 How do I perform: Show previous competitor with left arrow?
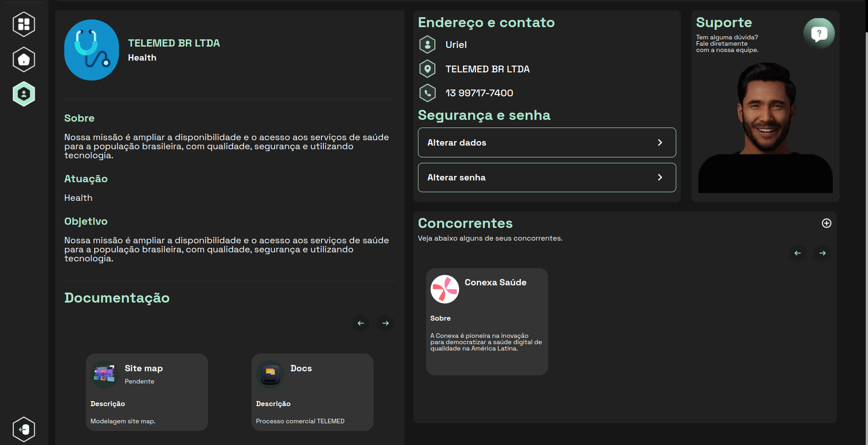798,253
